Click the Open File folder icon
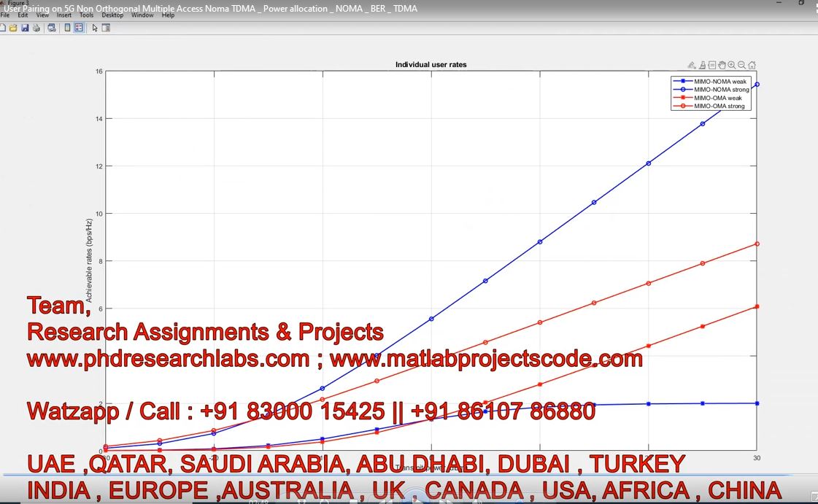Viewport: 818px width, 504px height. (13, 28)
